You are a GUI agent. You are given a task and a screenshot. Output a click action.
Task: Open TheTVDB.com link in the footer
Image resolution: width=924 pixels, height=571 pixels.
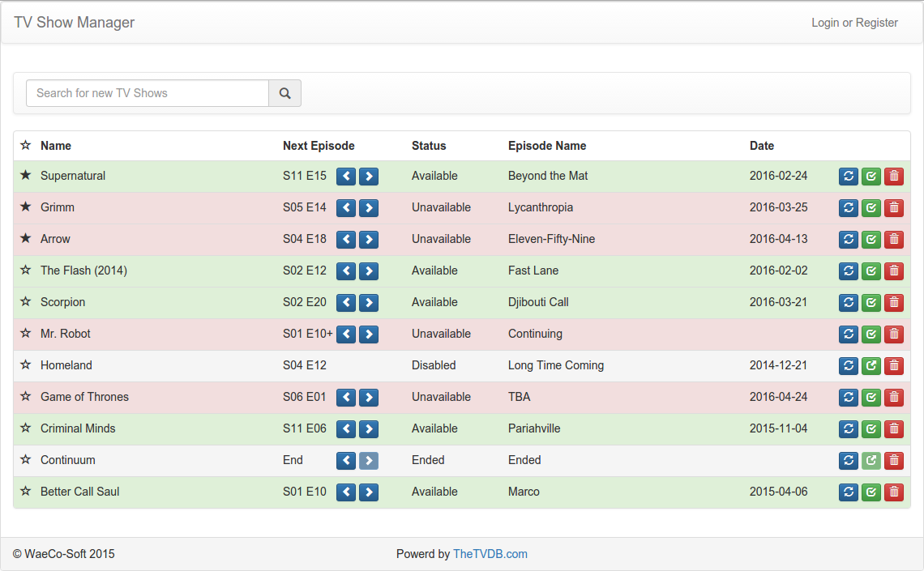490,554
